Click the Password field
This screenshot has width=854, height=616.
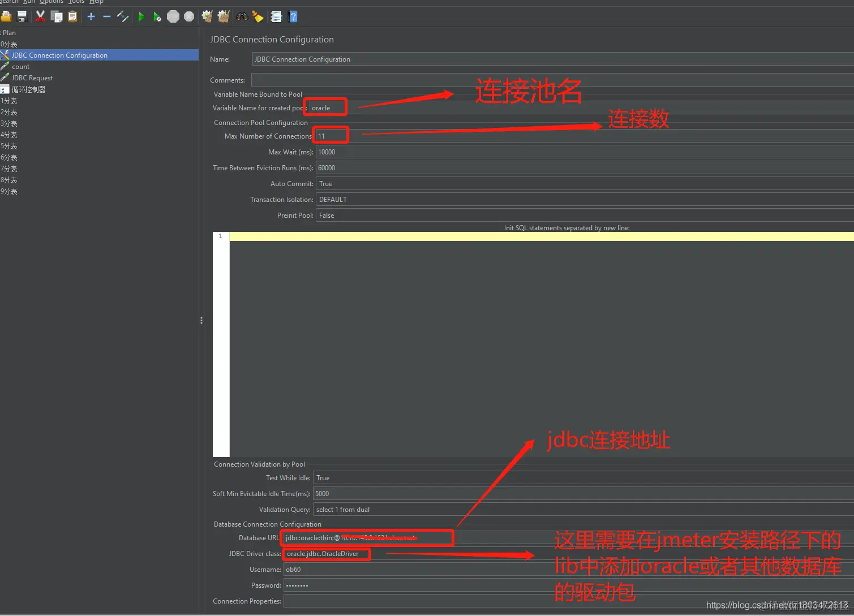coord(569,585)
